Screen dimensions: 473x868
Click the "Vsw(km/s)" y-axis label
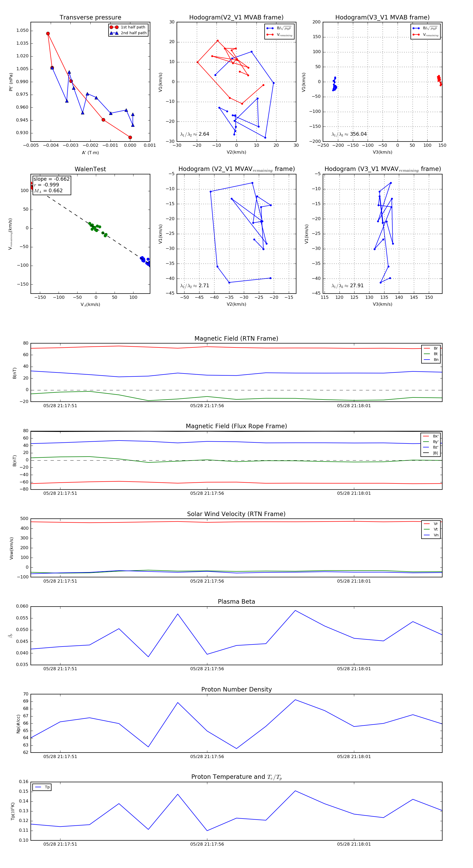tap(12, 548)
